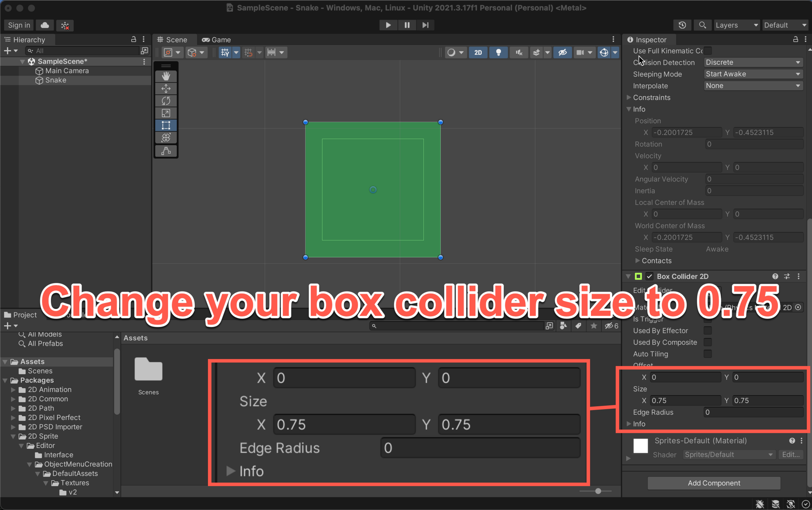Click the Add Component button
This screenshot has width=812, height=510.
pyautogui.click(x=713, y=483)
